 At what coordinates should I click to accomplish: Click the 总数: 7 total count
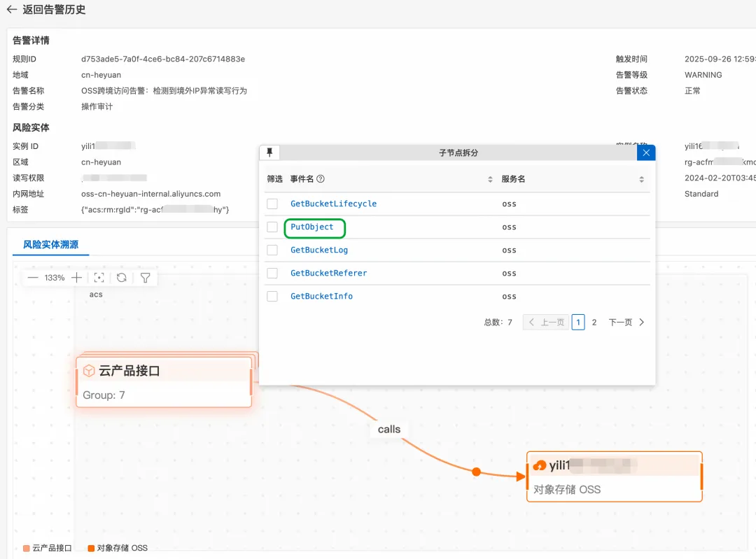tap(498, 323)
